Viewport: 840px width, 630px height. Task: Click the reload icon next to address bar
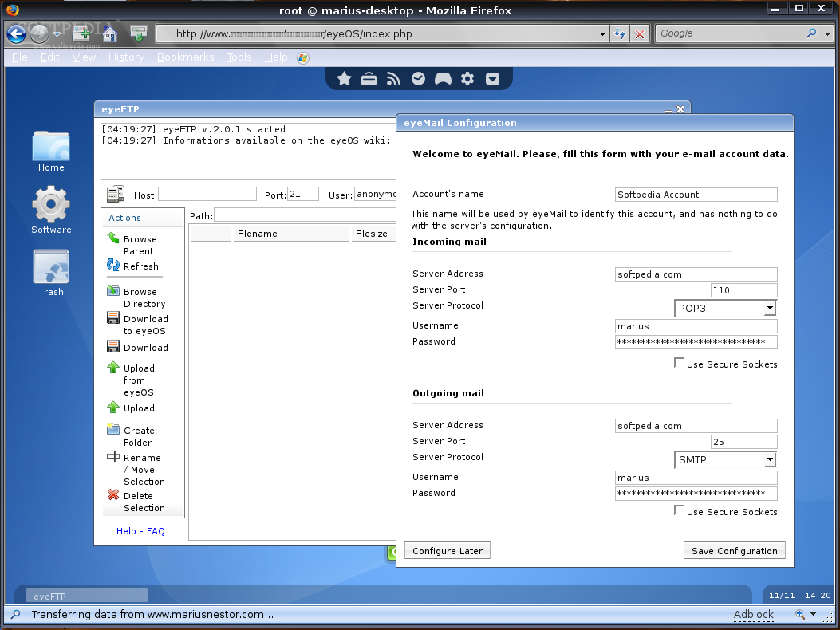pyautogui.click(x=621, y=33)
